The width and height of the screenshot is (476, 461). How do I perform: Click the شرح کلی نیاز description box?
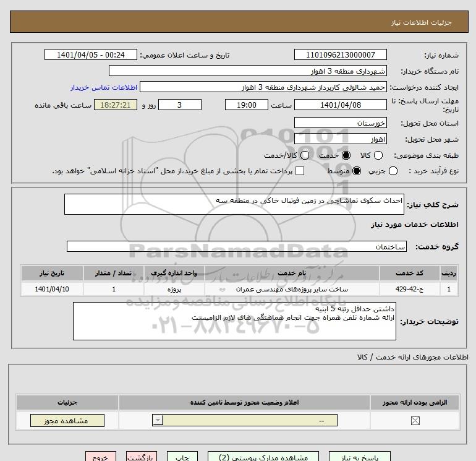(x=234, y=204)
